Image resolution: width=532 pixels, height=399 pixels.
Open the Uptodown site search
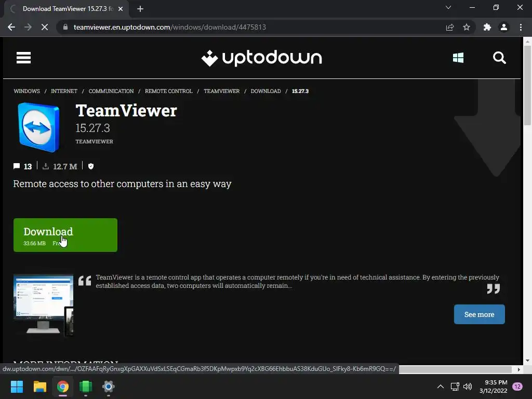pos(499,58)
